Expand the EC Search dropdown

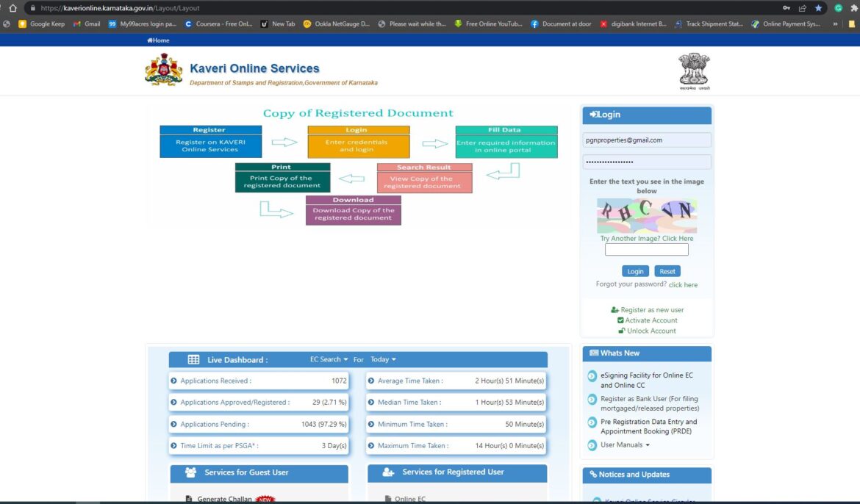[329, 359]
